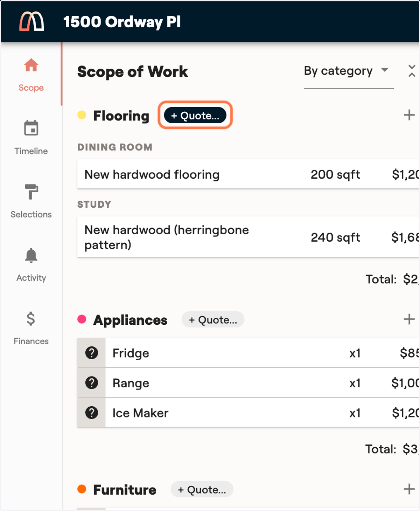Click the orange Furniture category dot

(x=82, y=489)
